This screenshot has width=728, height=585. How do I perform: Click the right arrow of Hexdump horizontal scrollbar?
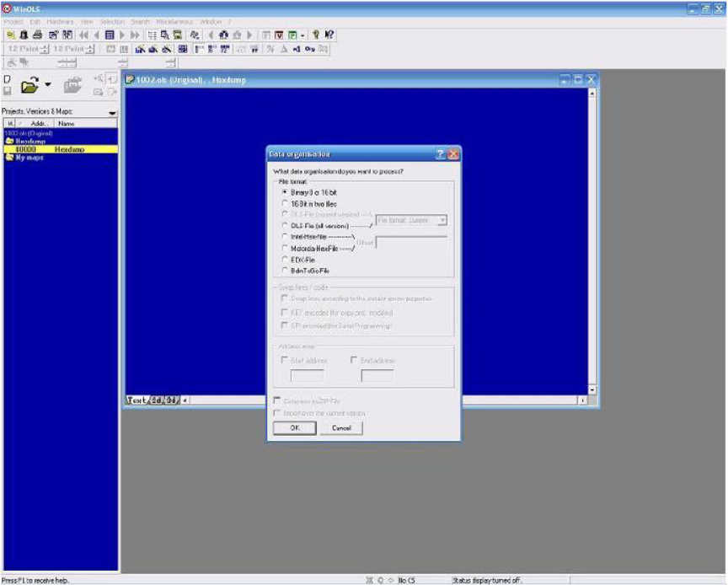point(583,400)
